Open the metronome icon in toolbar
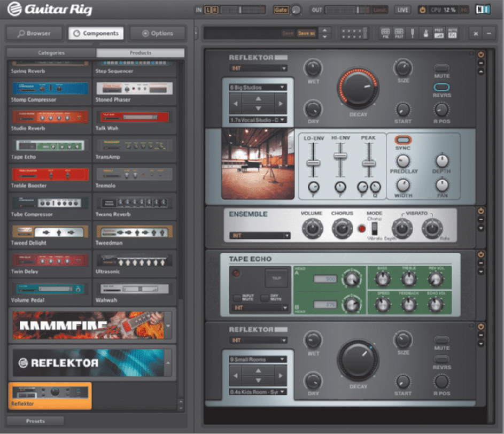 tap(425, 33)
